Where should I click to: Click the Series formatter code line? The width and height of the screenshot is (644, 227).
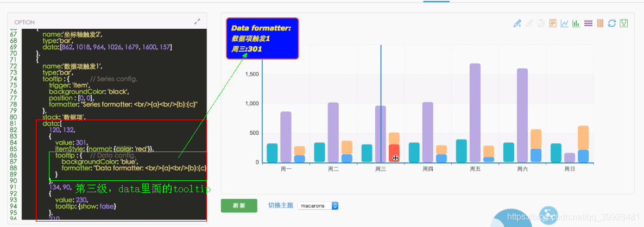tap(124, 104)
